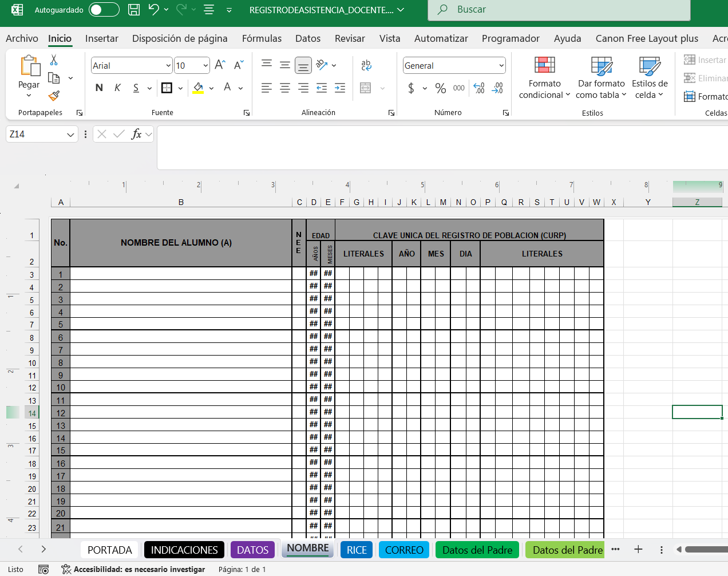This screenshot has height=576, width=728.
Task: Toggle middle vertical alignment button
Action: [285, 65]
